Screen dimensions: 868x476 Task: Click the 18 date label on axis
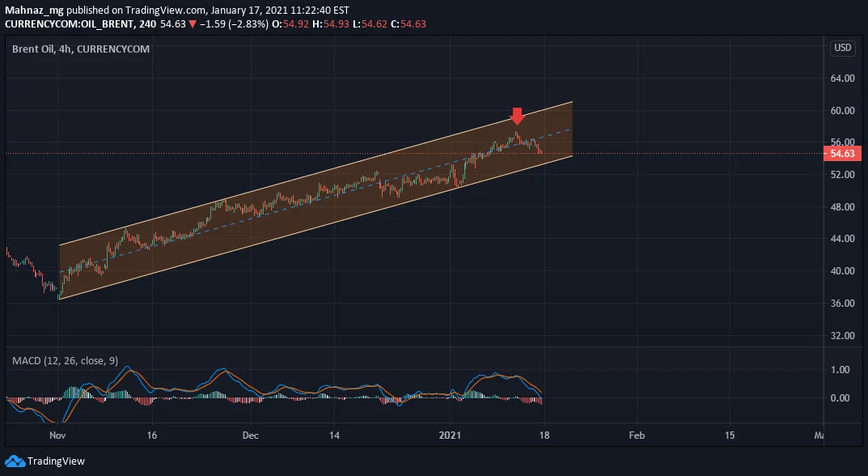point(544,435)
